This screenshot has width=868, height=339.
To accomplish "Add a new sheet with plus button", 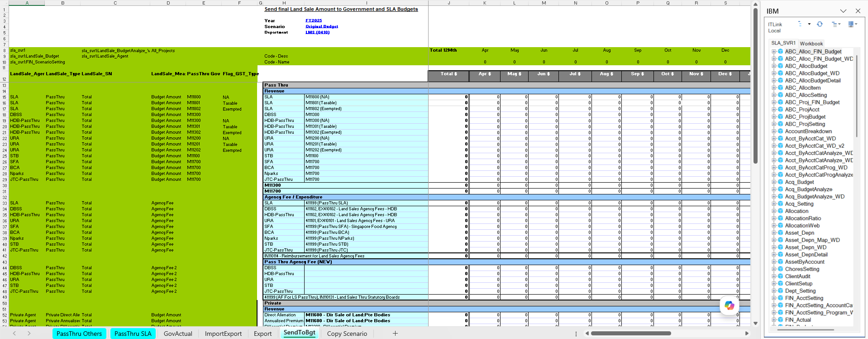I will tap(395, 334).
